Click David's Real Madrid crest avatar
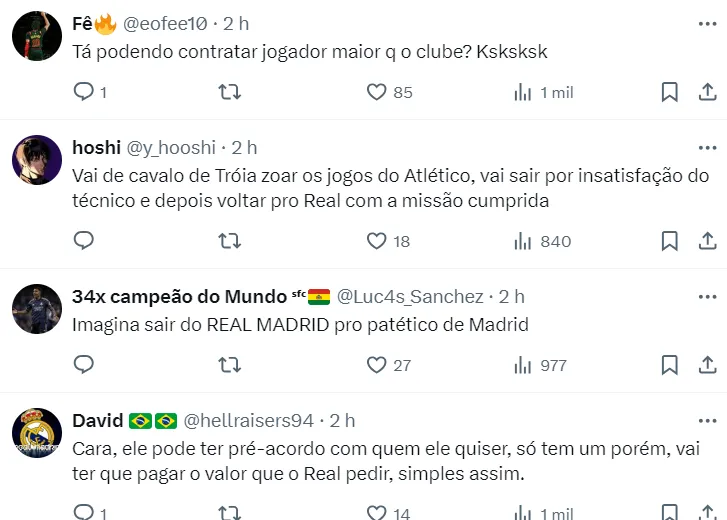This screenshot has height=520, width=727. tap(38, 433)
